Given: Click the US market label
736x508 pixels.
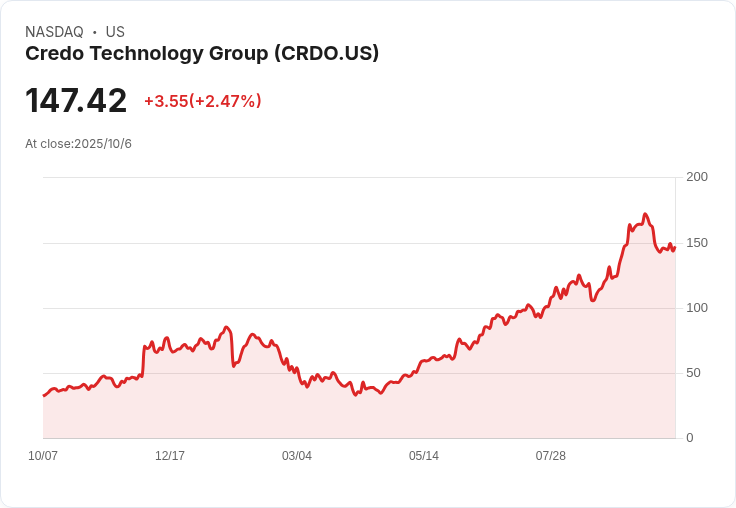Looking at the screenshot, I should pyautogui.click(x=115, y=32).
